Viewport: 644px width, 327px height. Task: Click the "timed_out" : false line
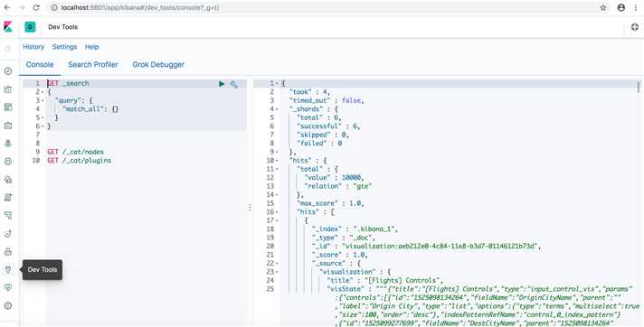(327, 100)
